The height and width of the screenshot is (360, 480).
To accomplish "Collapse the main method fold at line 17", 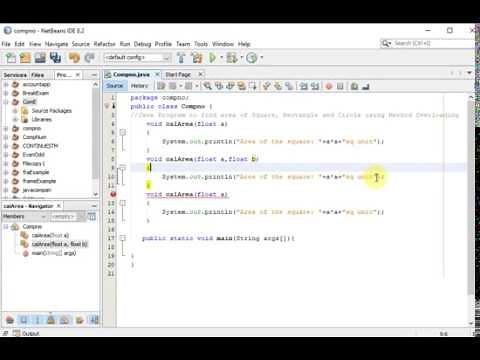I will point(123,238).
